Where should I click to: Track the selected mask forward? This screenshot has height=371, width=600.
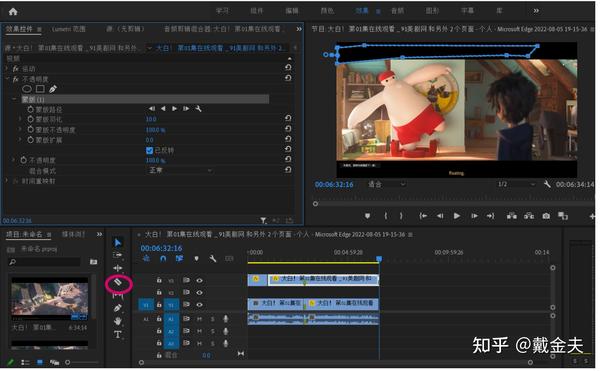click(174, 109)
